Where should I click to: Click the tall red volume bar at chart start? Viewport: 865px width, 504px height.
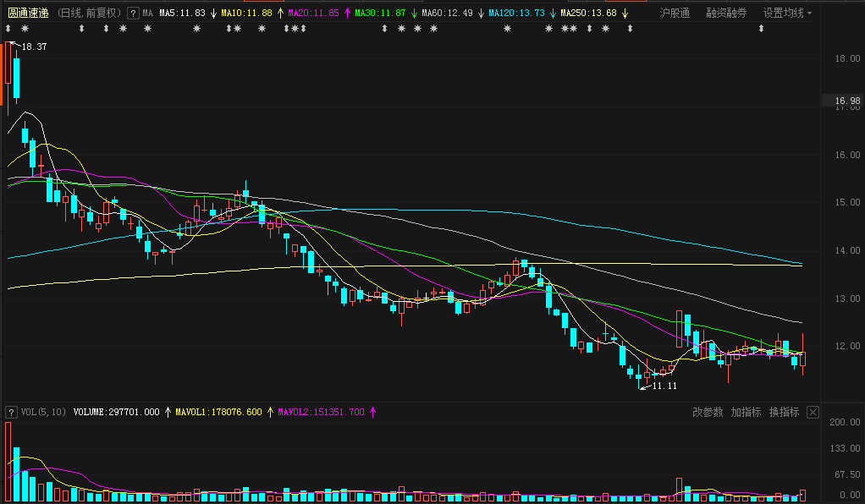point(8,462)
